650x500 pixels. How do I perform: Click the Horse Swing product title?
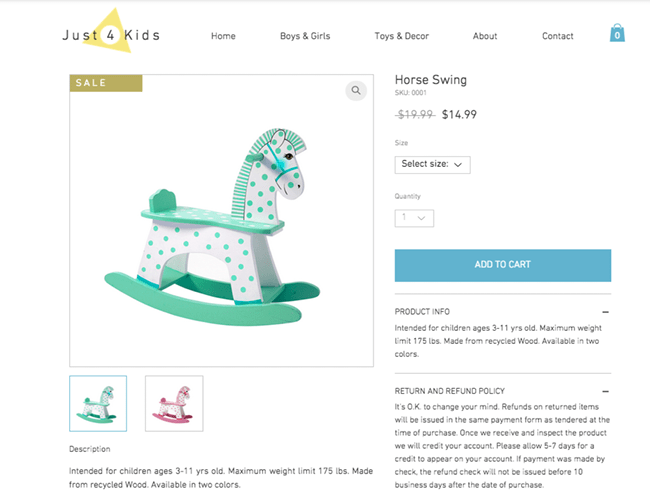point(431,80)
